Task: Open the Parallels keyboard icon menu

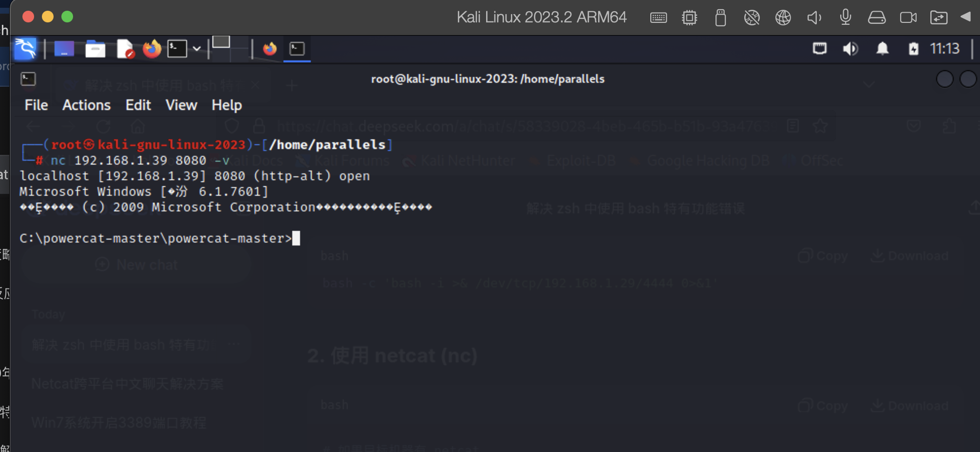Action: (659, 18)
